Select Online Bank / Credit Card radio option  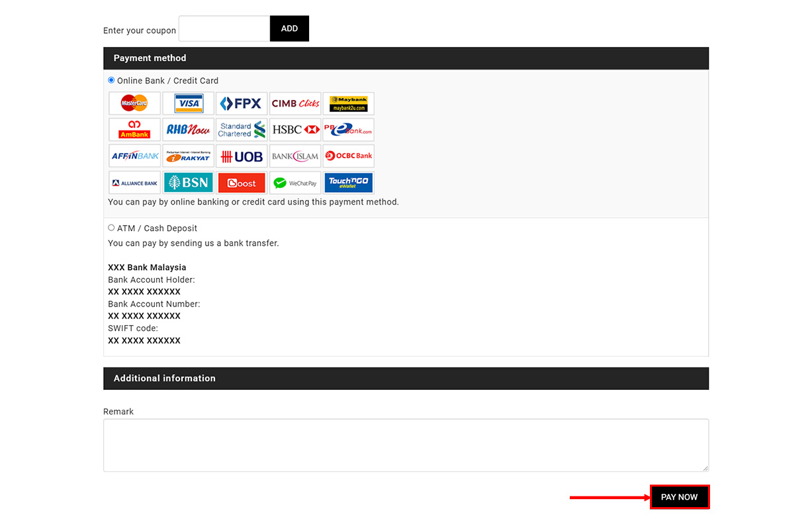pos(111,80)
